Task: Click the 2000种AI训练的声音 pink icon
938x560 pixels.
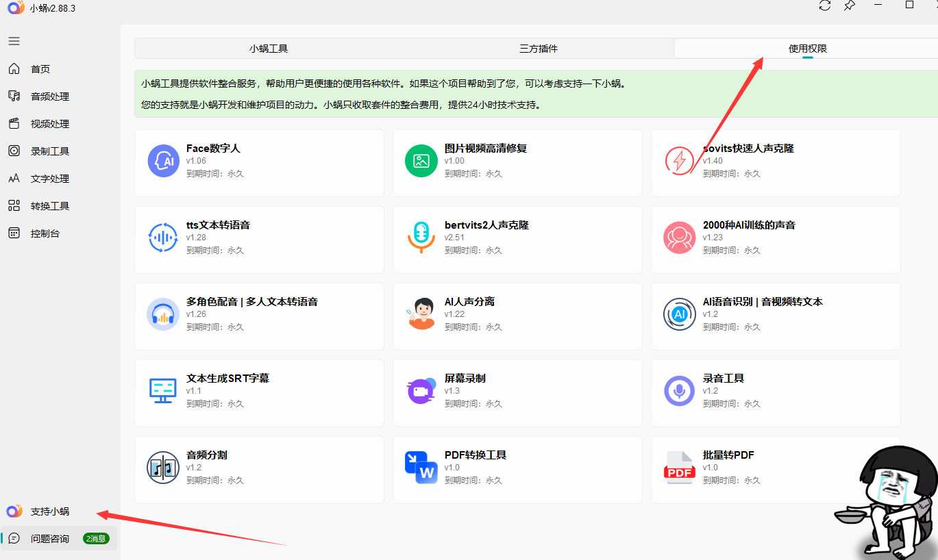Action: coord(680,238)
